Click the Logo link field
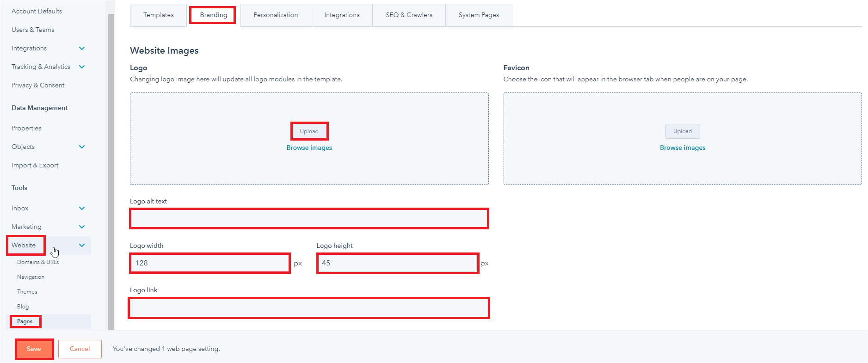The width and height of the screenshot is (868, 363). [309, 308]
